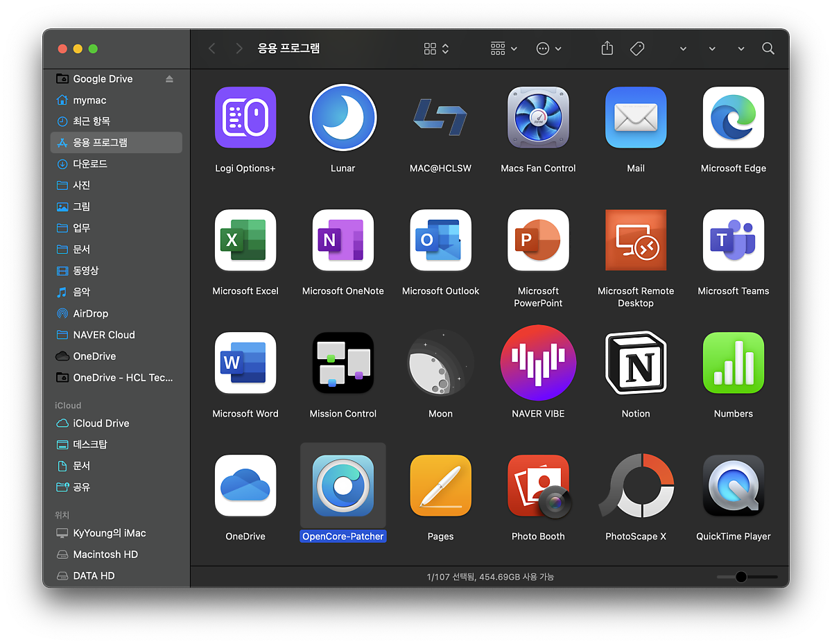Open the 업무 folder in sidebar
The width and height of the screenshot is (832, 644).
[x=116, y=228]
